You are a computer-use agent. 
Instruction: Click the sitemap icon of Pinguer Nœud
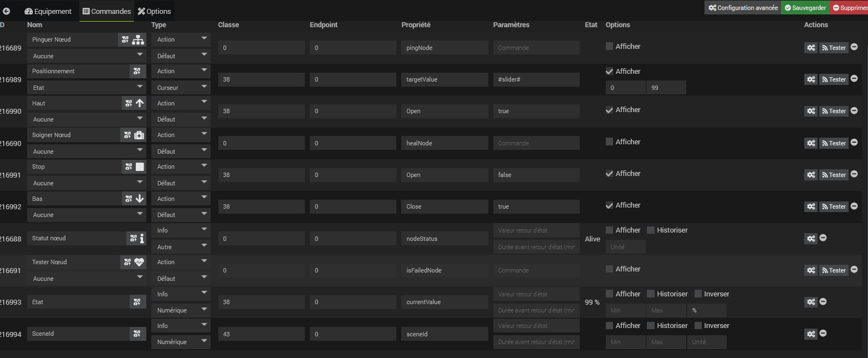138,40
